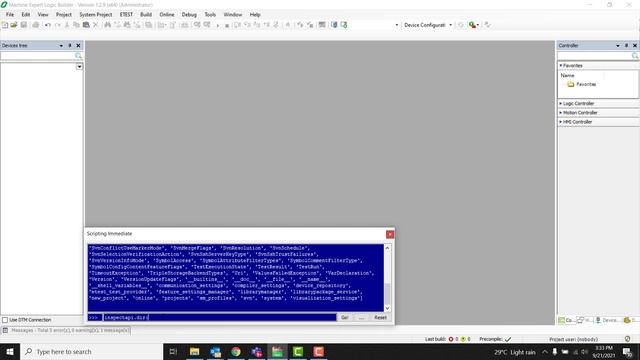Click the ellipsis button beside Go!
Screen dimensions: 640x360
[361, 317]
